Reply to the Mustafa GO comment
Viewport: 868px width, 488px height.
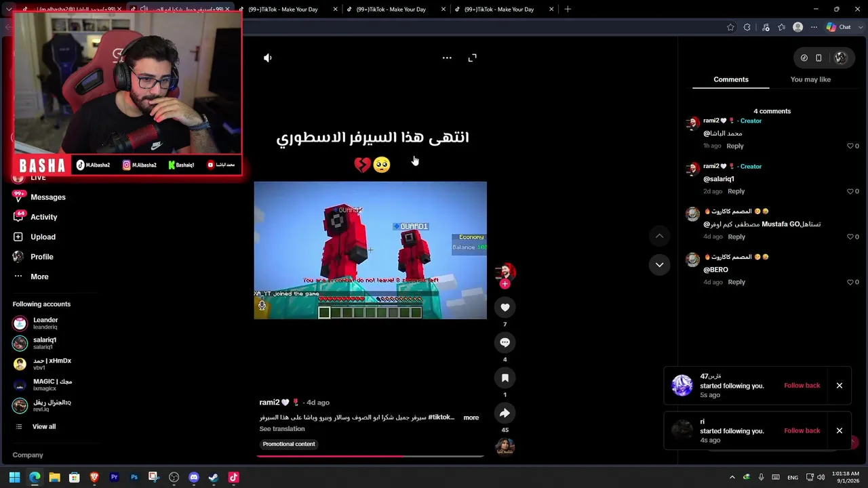click(736, 237)
